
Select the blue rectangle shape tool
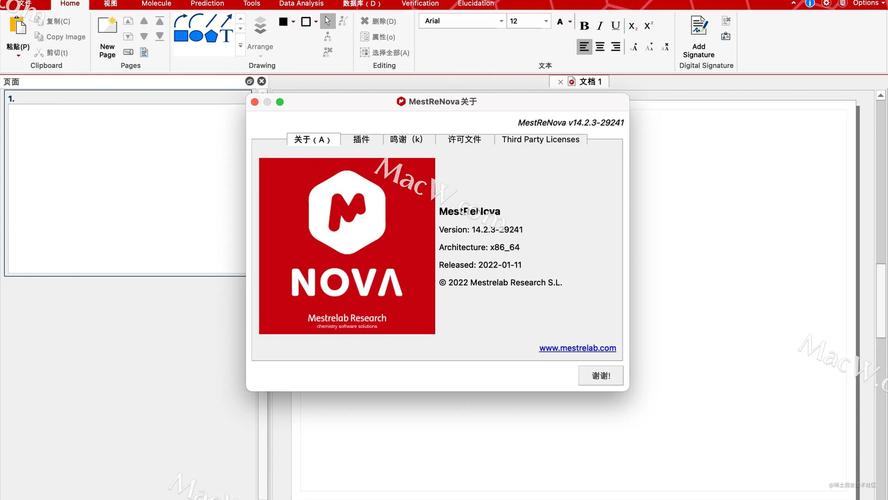click(x=181, y=36)
